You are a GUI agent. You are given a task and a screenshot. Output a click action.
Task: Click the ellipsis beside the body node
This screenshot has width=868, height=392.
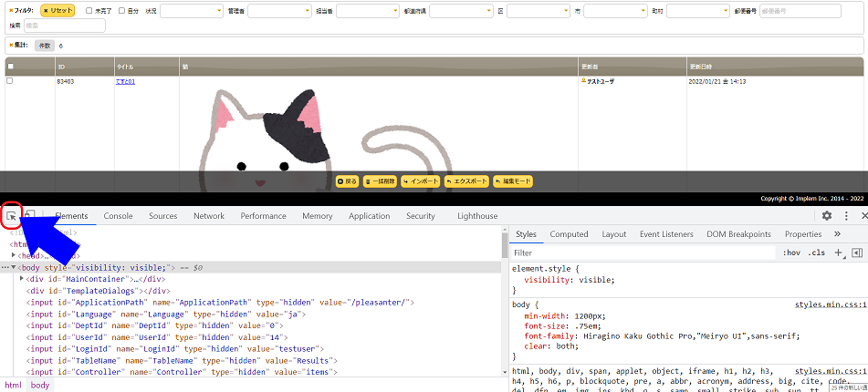pyautogui.click(x=5, y=268)
